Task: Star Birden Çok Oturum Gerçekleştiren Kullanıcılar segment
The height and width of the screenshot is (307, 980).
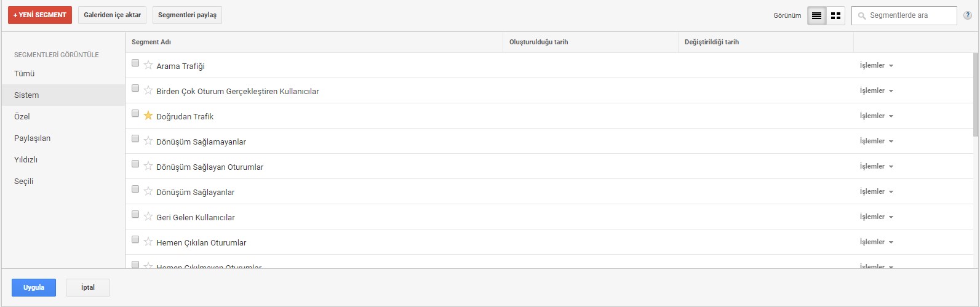Action: [x=148, y=90]
